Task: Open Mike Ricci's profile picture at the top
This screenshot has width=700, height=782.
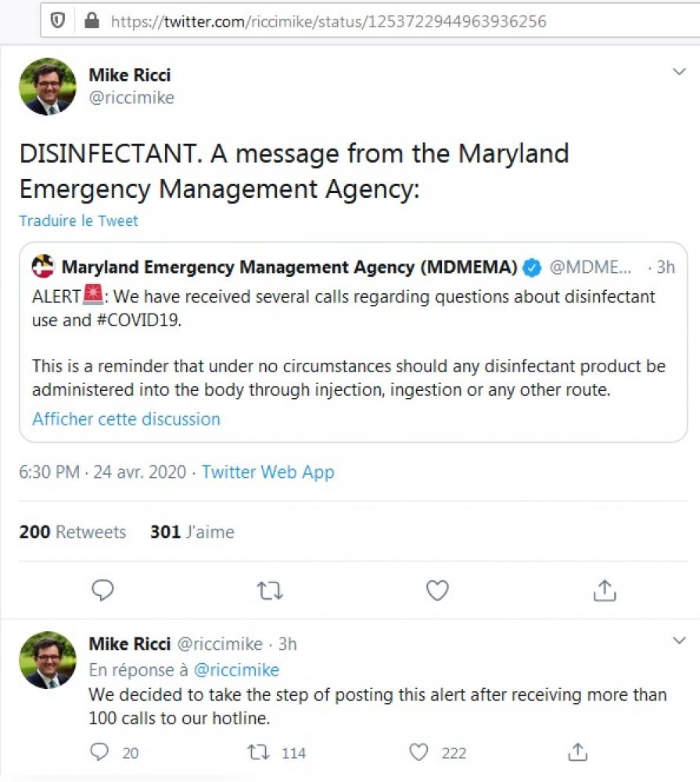Action: [48, 86]
